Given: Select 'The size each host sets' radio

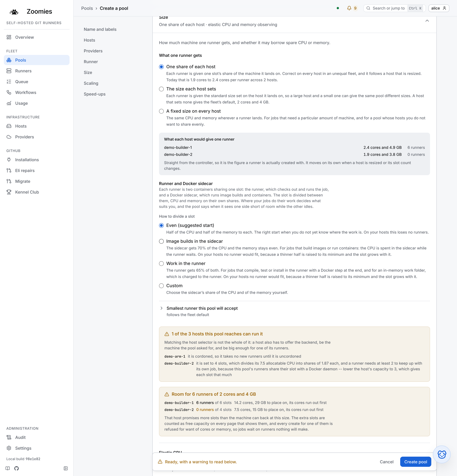Looking at the screenshot, I should pos(161,89).
